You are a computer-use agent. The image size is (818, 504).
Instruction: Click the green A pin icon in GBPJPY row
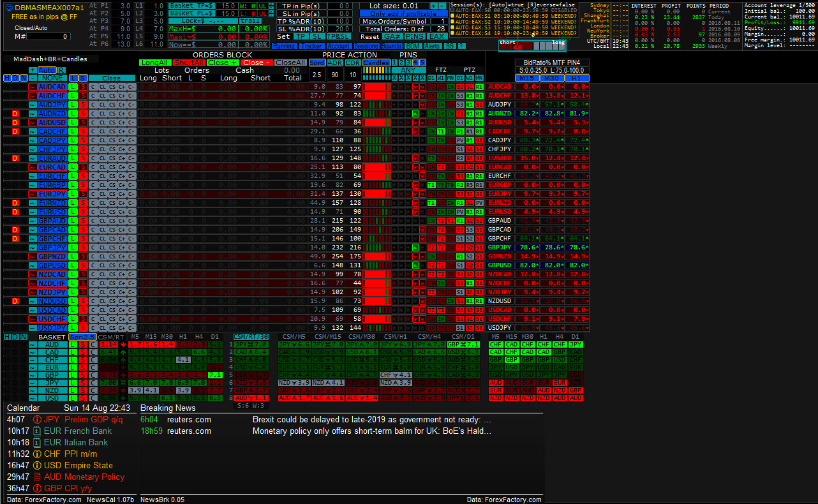tap(415, 247)
